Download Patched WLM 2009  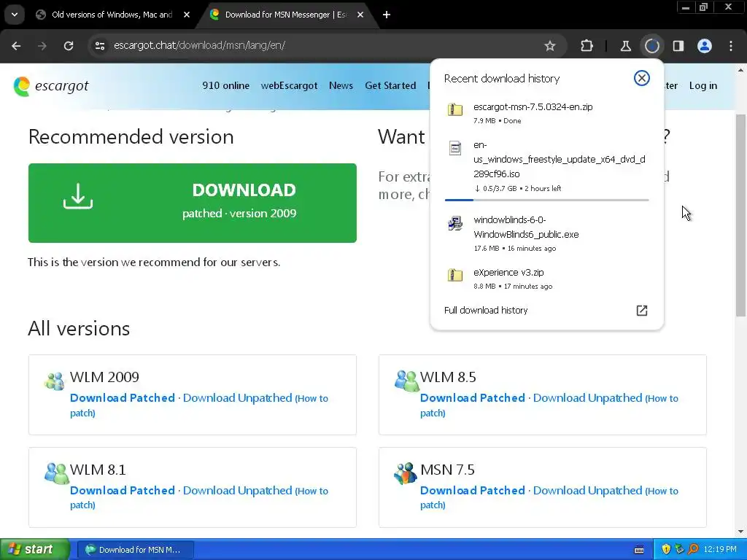pyautogui.click(x=123, y=398)
